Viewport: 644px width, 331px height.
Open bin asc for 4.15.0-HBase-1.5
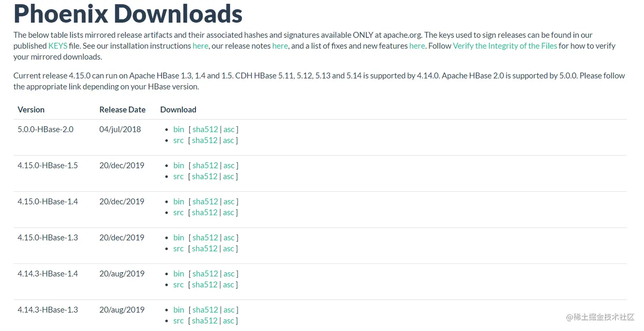229,165
